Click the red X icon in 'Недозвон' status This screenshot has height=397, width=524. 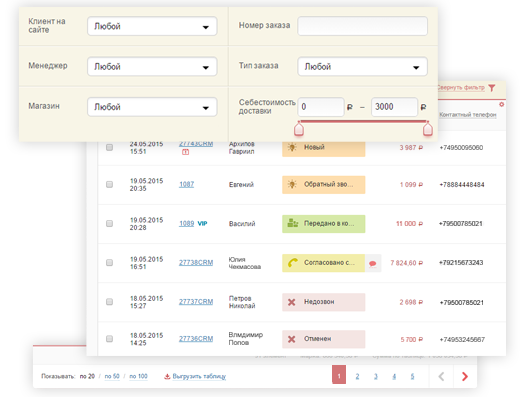[x=291, y=302]
